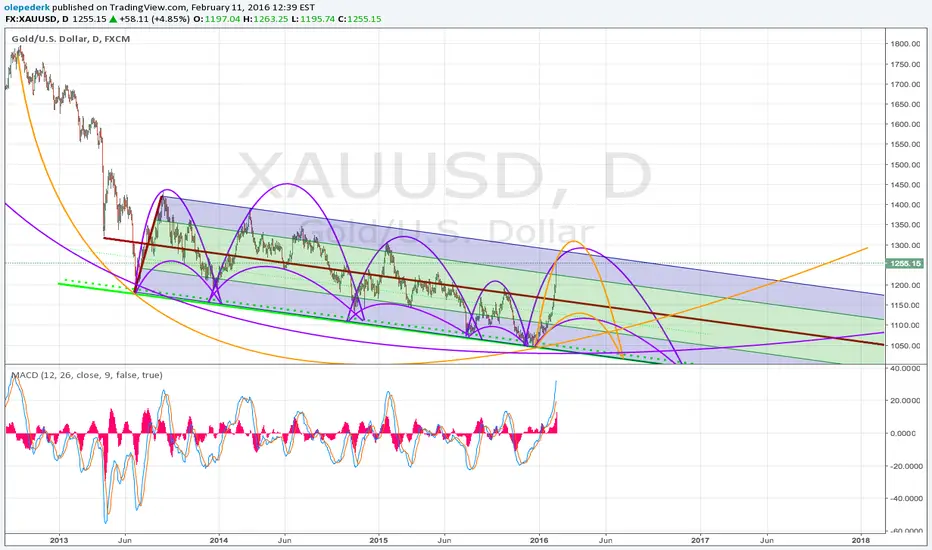Click the 1450.00 price axis label
This screenshot has height=550, width=932.
coord(905,185)
